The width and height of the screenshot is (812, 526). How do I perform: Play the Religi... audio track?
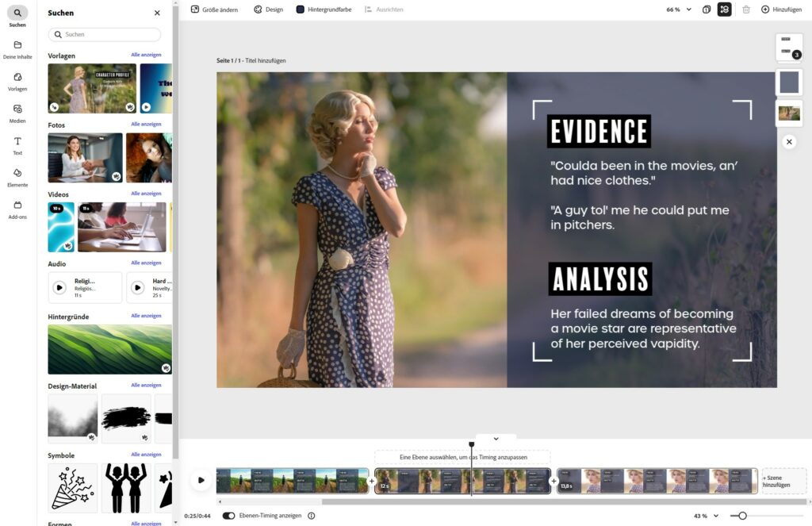(59, 287)
